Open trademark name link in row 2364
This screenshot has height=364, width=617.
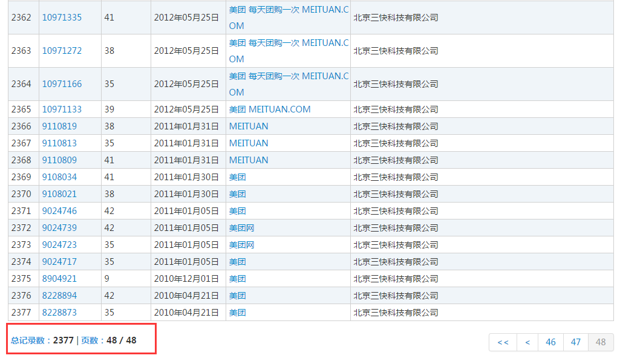[289, 84]
